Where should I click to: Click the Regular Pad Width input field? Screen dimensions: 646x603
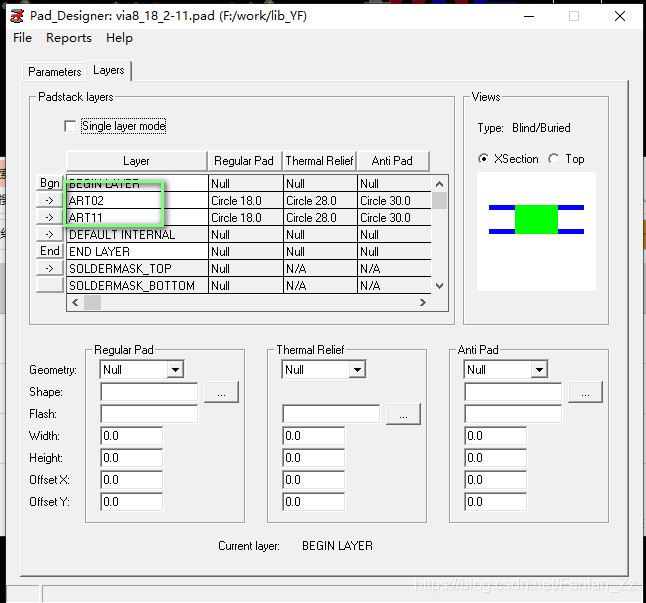[131, 436]
